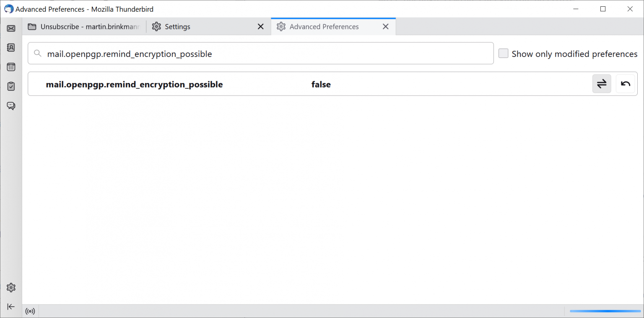The width and height of the screenshot is (644, 318).
Task: Click the magnifying glass in the search bar
Action: point(38,54)
